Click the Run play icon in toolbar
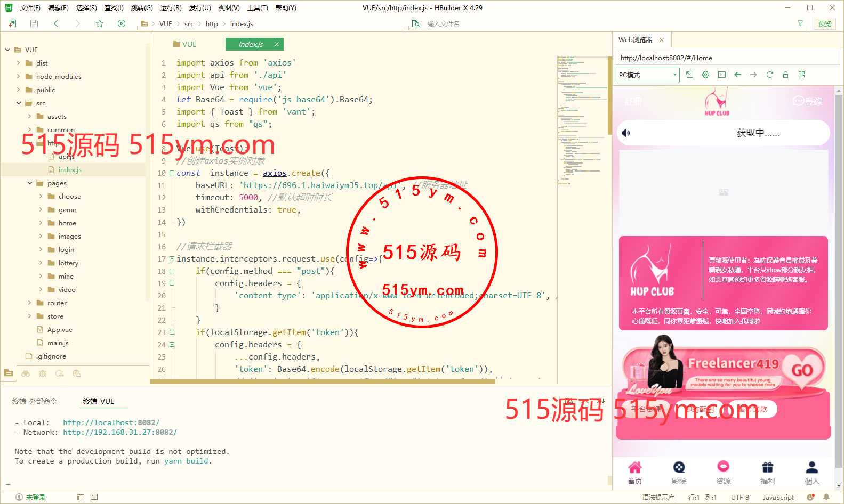This screenshot has width=844, height=504. click(x=122, y=23)
